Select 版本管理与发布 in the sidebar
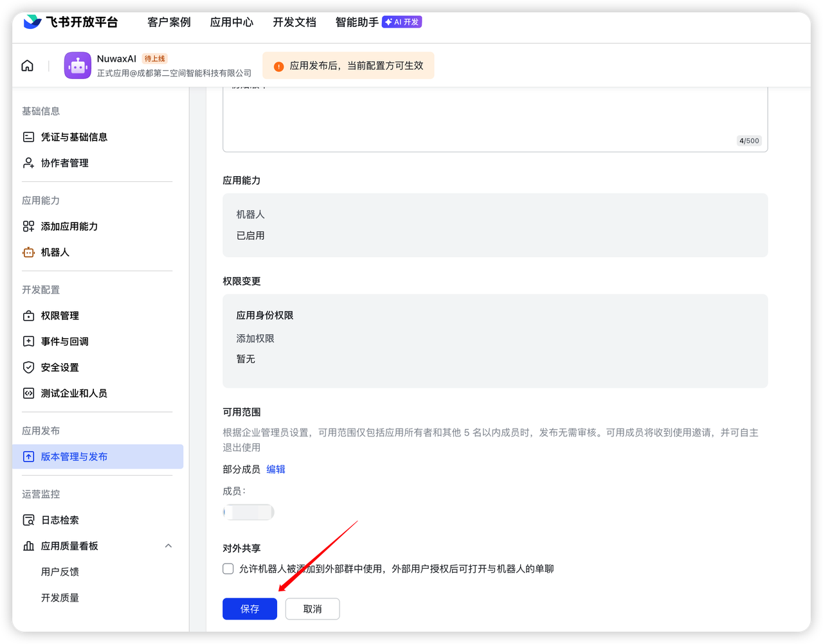 pyautogui.click(x=98, y=457)
